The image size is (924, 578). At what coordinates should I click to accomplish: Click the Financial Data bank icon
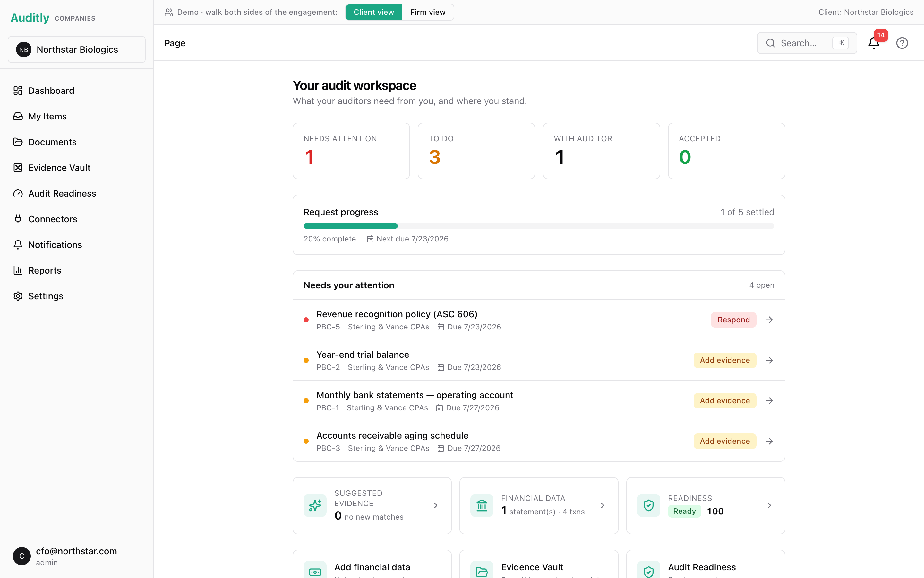[x=482, y=505]
